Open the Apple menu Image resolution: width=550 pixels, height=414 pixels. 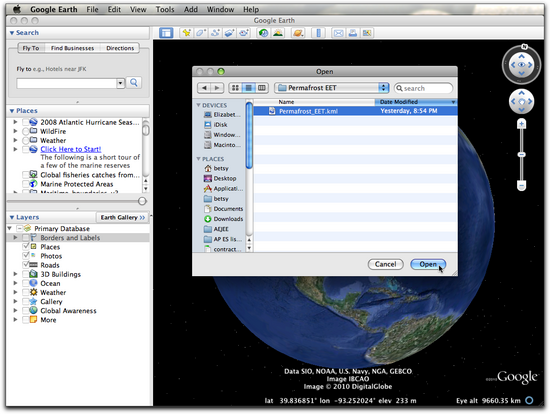[17, 9]
